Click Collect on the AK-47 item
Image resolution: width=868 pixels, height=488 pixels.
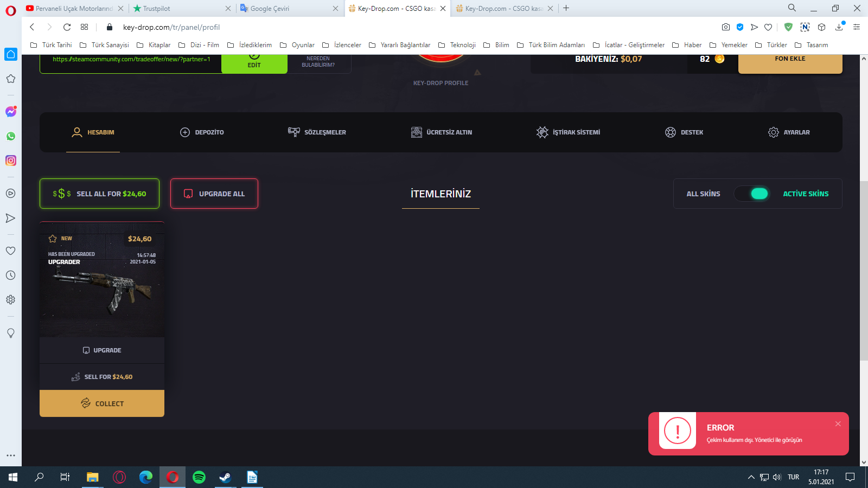pos(102,403)
